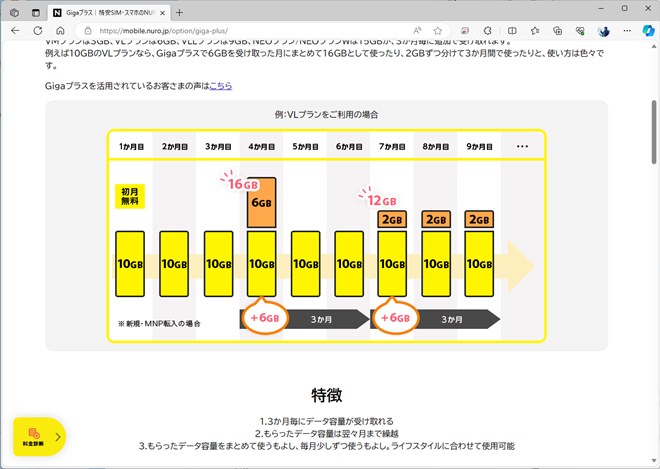Go back to the previous page
Image resolution: width=660 pixels, height=469 pixels.
click(x=16, y=31)
